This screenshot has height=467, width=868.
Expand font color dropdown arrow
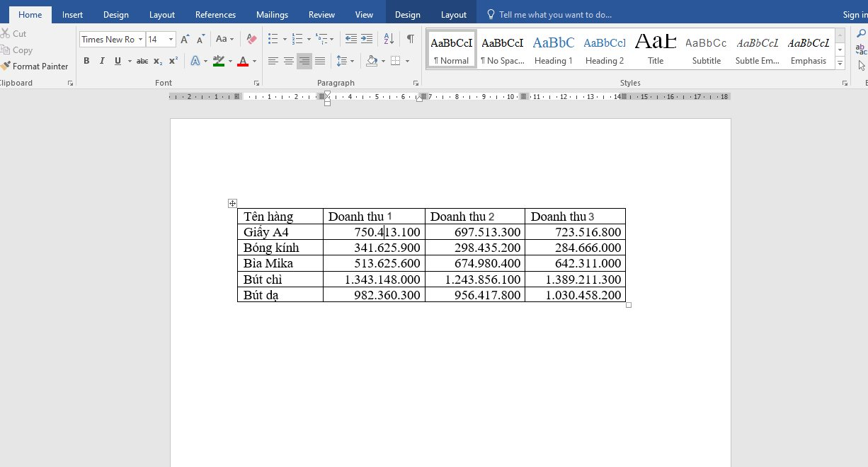(254, 62)
